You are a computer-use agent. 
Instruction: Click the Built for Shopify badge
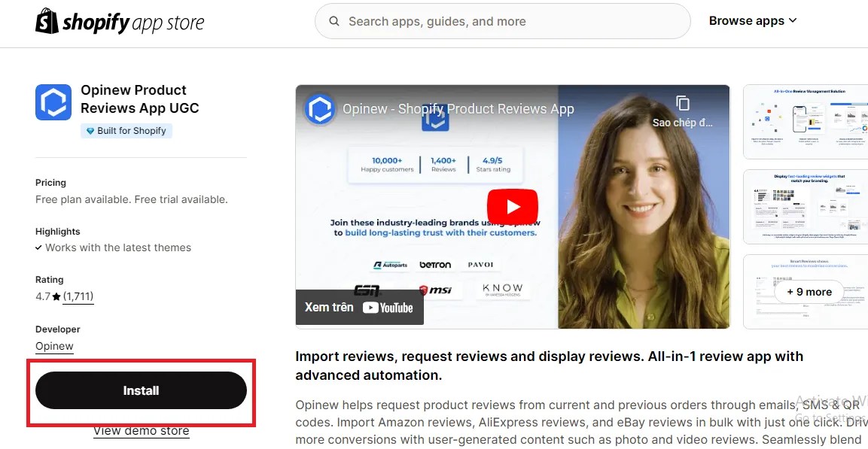tap(126, 131)
